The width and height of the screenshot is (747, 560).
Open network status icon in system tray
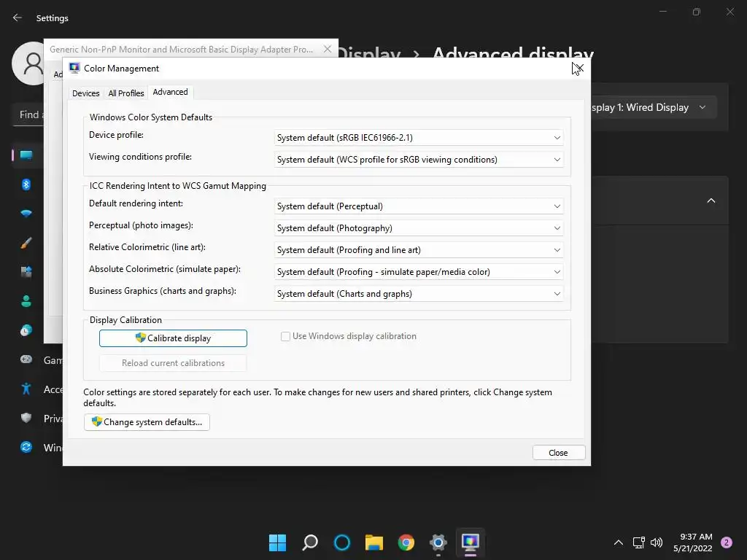point(639,542)
